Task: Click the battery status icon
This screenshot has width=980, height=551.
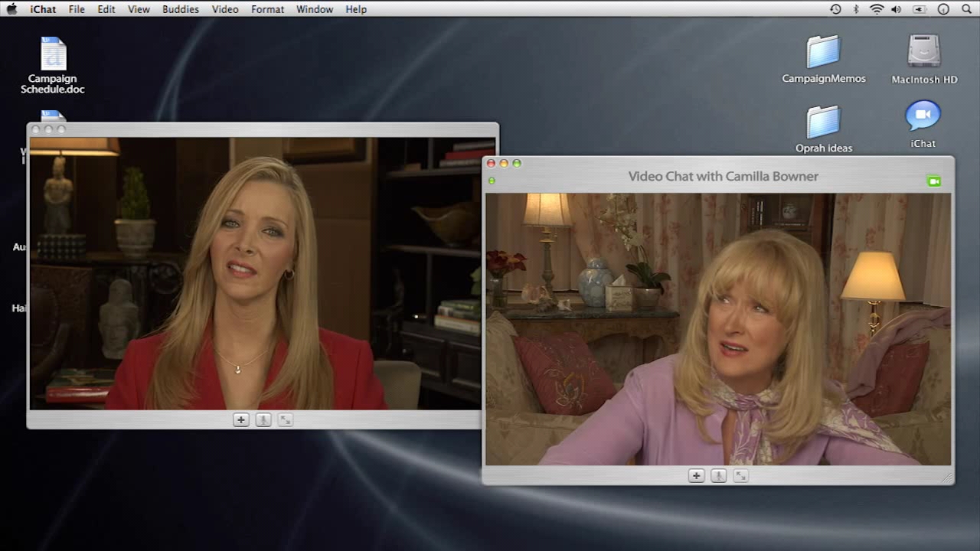Action: tap(920, 9)
